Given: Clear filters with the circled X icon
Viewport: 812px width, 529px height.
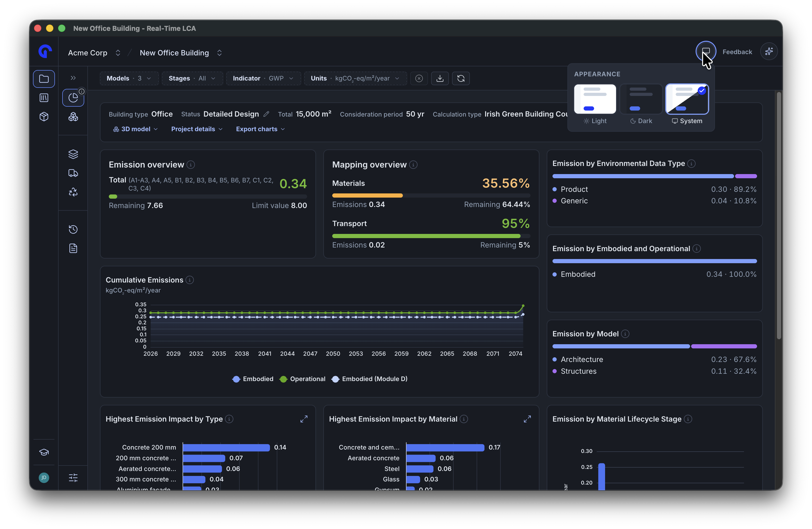Looking at the screenshot, I should pyautogui.click(x=419, y=78).
